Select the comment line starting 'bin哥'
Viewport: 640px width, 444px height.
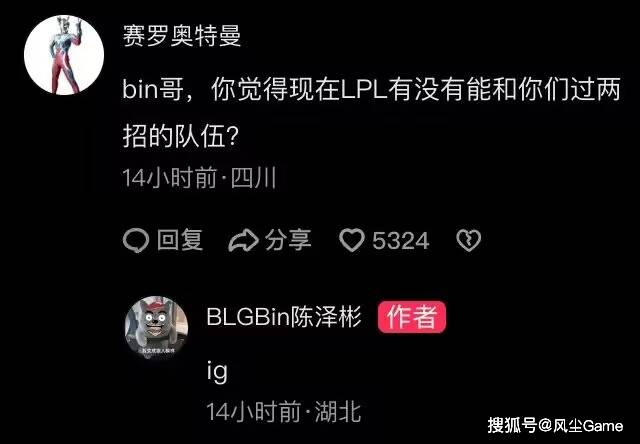click(x=371, y=87)
